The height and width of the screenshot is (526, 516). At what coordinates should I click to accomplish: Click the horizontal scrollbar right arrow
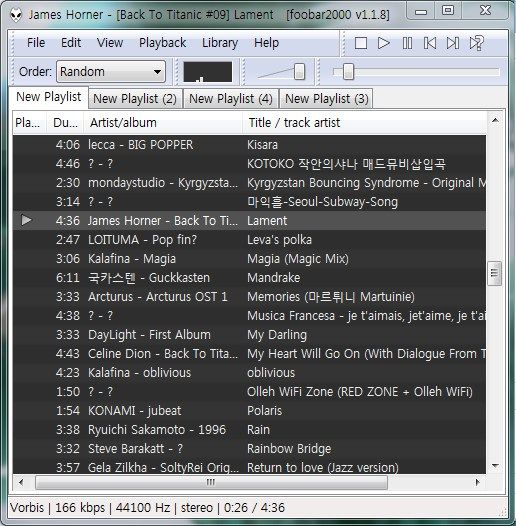[x=477, y=482]
